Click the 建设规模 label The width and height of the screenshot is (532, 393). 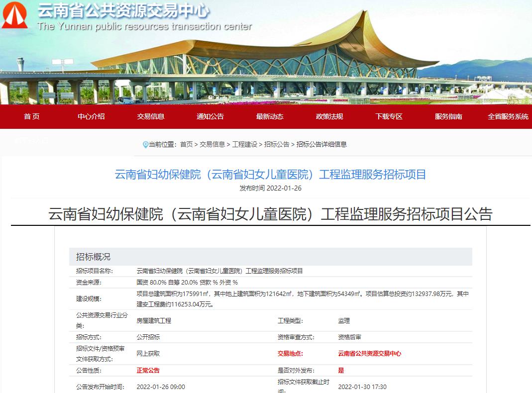point(89,299)
